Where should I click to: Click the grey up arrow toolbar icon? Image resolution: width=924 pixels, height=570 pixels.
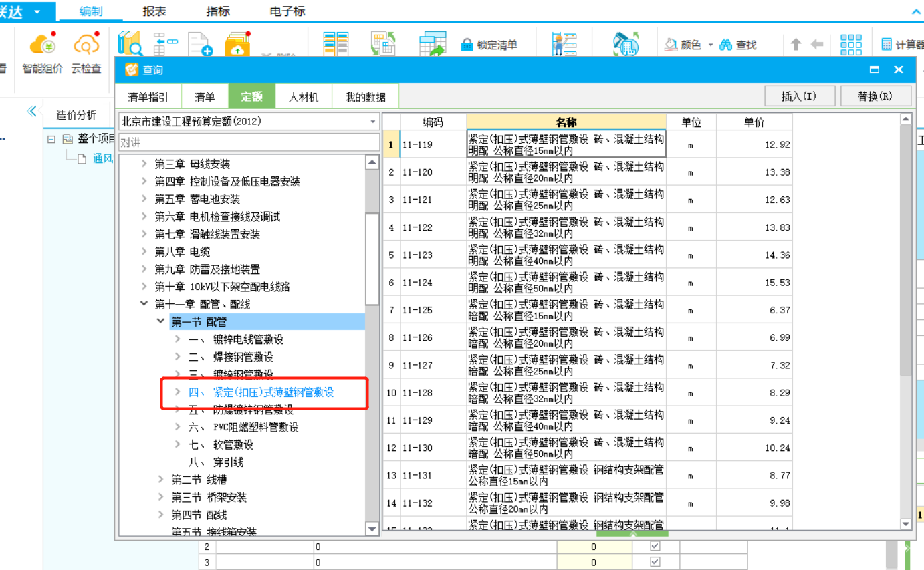click(796, 45)
